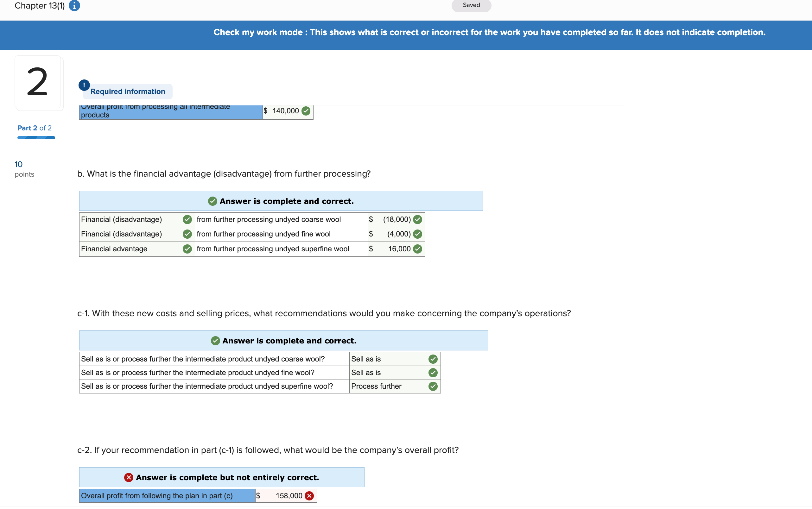Click the c-2 question text
The height and width of the screenshot is (509, 812).
tap(268, 450)
